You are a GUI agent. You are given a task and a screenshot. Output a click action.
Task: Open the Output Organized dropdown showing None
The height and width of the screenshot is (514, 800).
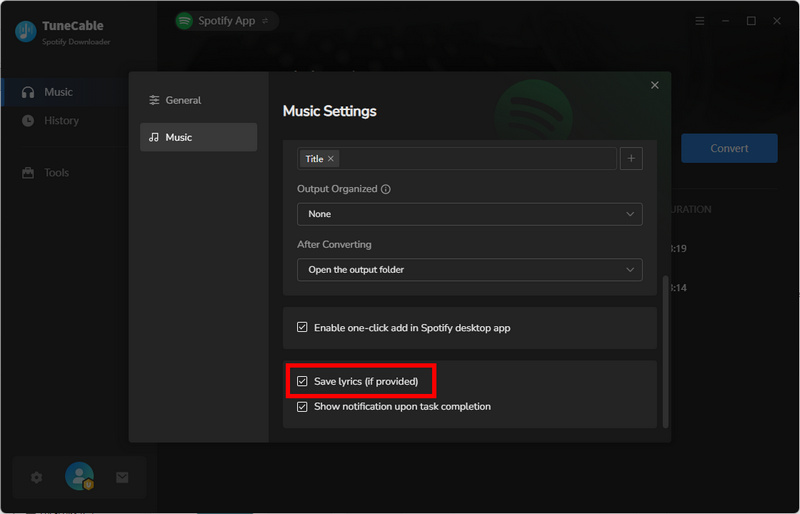point(469,214)
